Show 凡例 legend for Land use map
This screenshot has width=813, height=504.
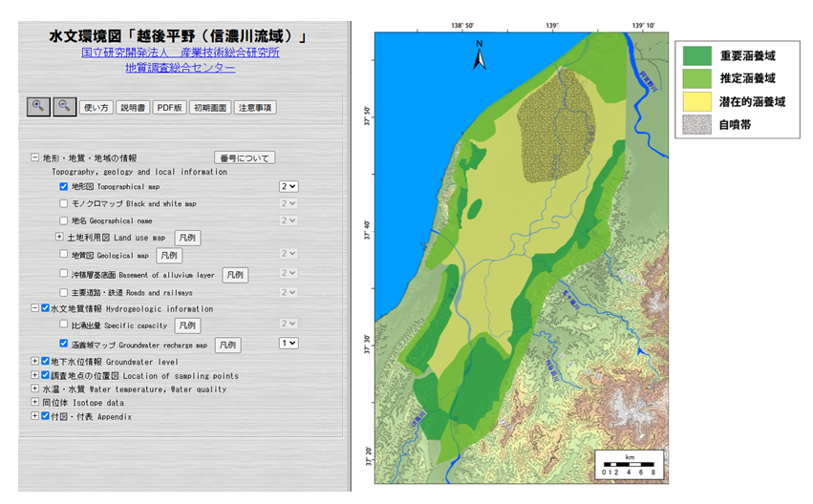pos(187,238)
